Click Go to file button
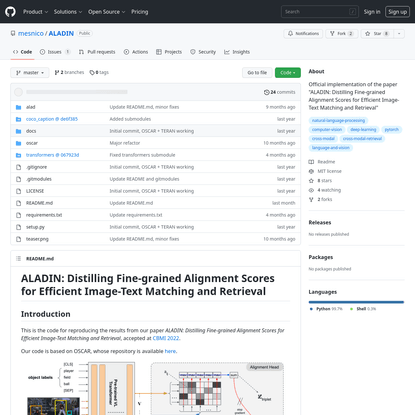Image resolution: width=415 pixels, height=415 pixels. 257,73
